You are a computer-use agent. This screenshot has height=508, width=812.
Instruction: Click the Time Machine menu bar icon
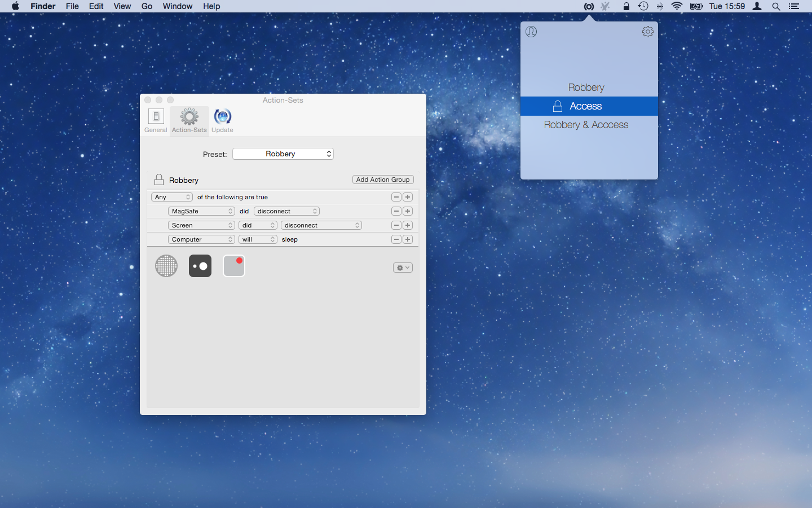643,6
